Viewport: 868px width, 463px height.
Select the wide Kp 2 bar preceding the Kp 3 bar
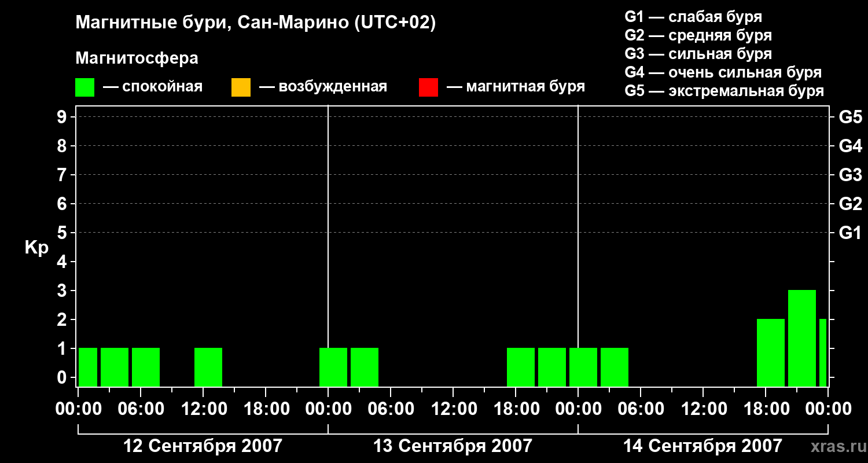coord(771,352)
